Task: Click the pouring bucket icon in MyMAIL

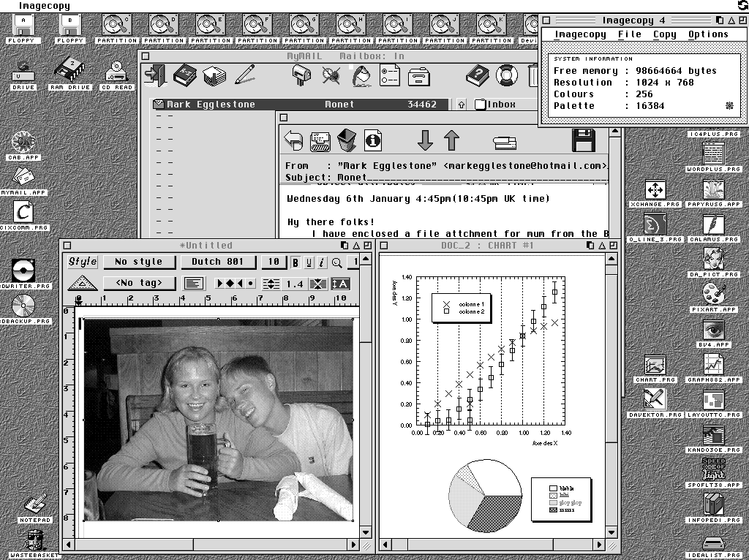Action: pos(361,76)
